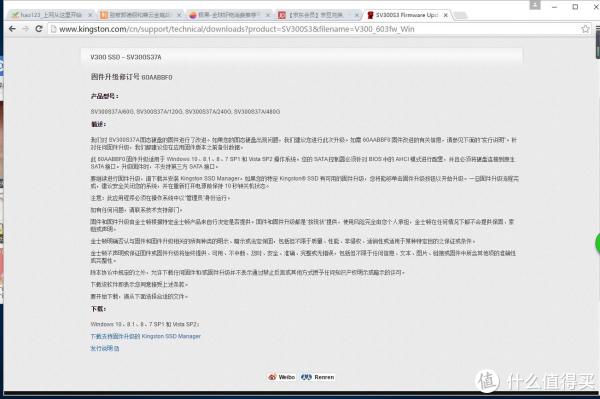Open a new browser tab
Image resolution: width=600 pixels, height=399 pixels.
pyautogui.click(x=461, y=15)
